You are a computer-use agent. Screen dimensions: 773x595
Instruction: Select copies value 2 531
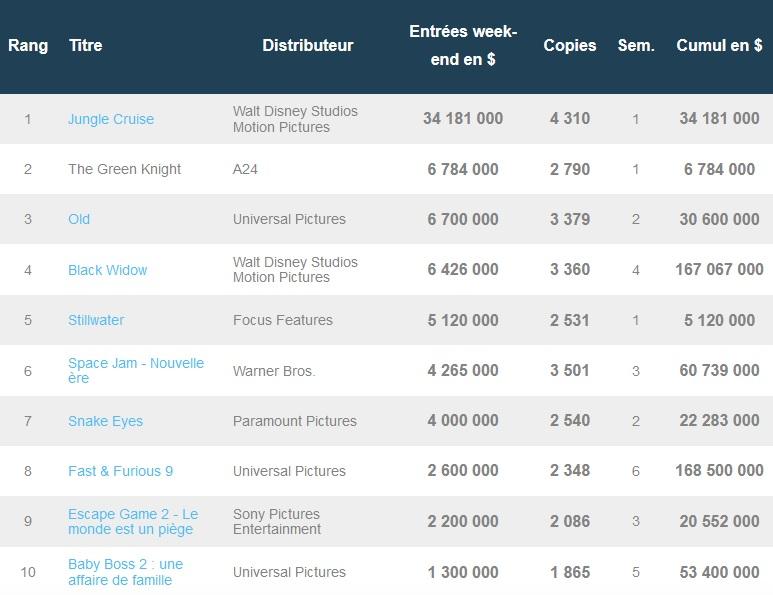(570, 320)
